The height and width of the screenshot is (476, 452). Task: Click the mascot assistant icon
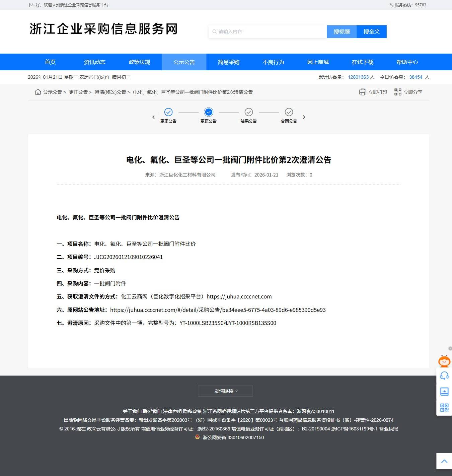click(x=444, y=361)
